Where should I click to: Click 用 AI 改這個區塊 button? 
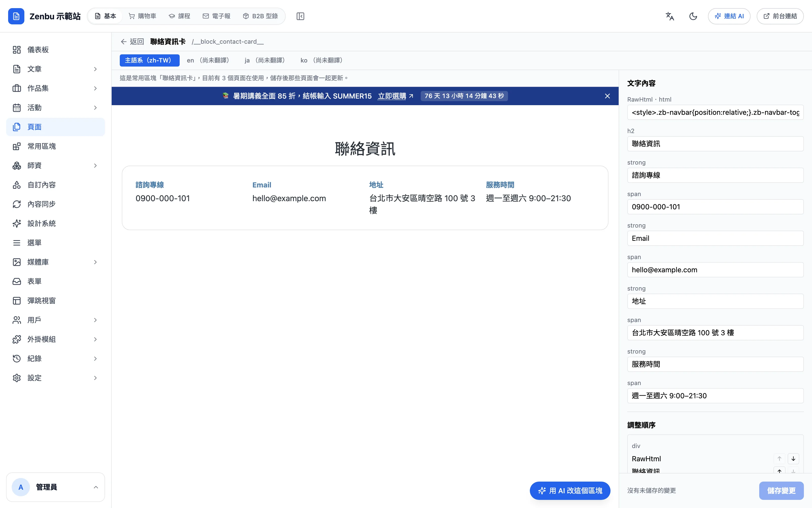tap(570, 491)
